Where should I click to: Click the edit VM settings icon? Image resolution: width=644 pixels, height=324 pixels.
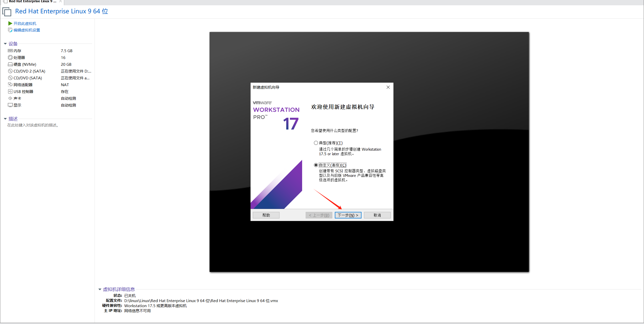click(x=10, y=30)
